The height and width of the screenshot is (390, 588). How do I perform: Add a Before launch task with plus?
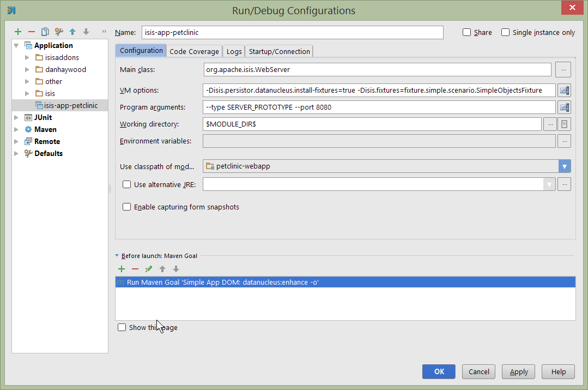coord(122,269)
